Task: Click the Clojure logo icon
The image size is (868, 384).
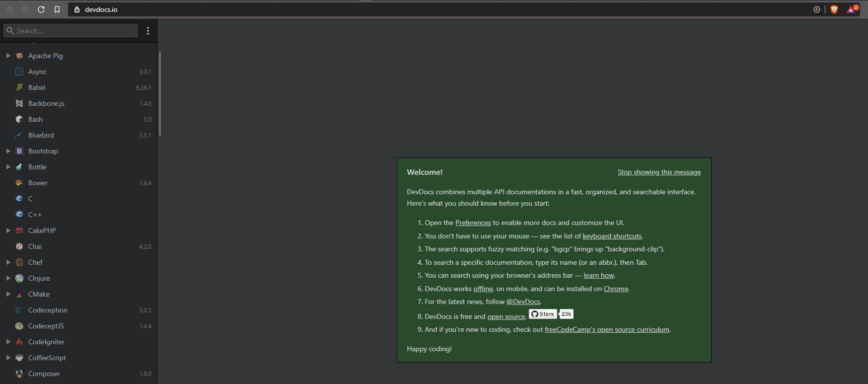Action: coord(19,278)
